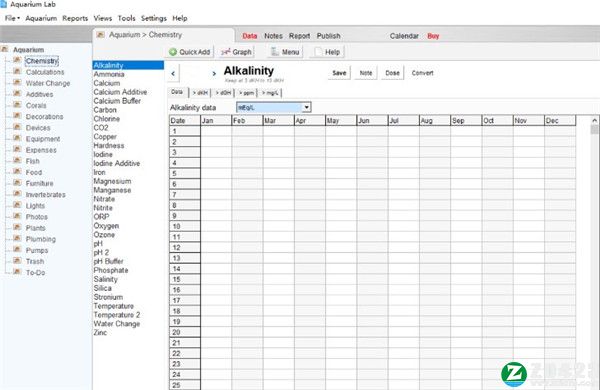Open the Aquarium menu

tap(41, 18)
